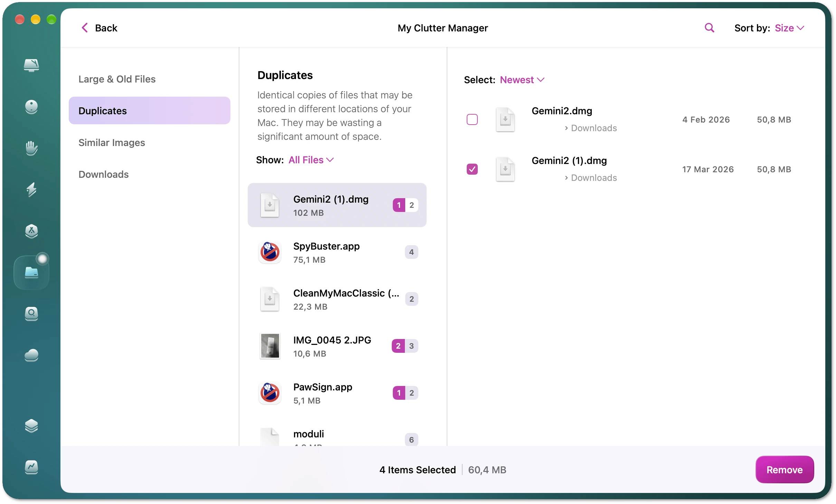The height and width of the screenshot is (504, 836).
Task: Select SpyBuster.app duplicate group
Action: coord(337,252)
